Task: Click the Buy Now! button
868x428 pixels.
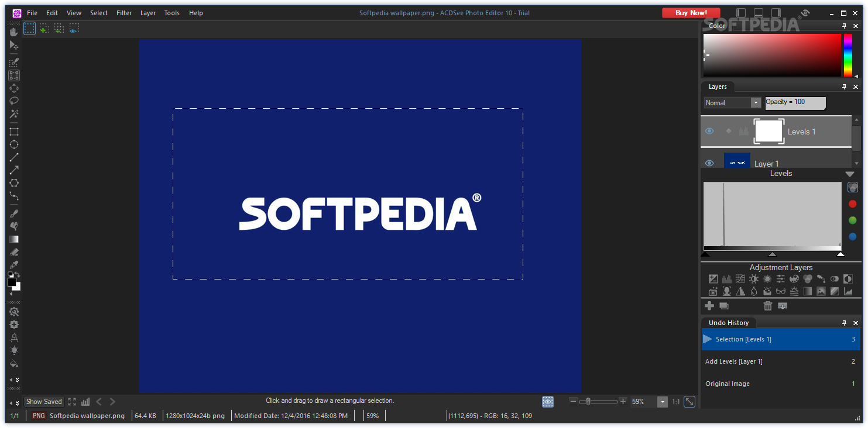Action: [691, 13]
